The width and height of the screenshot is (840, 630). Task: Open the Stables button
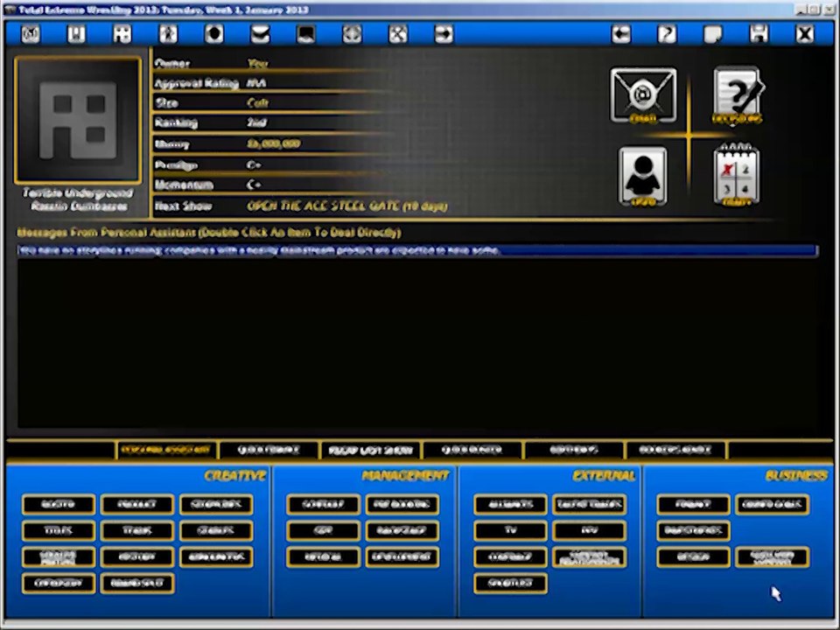click(216, 530)
